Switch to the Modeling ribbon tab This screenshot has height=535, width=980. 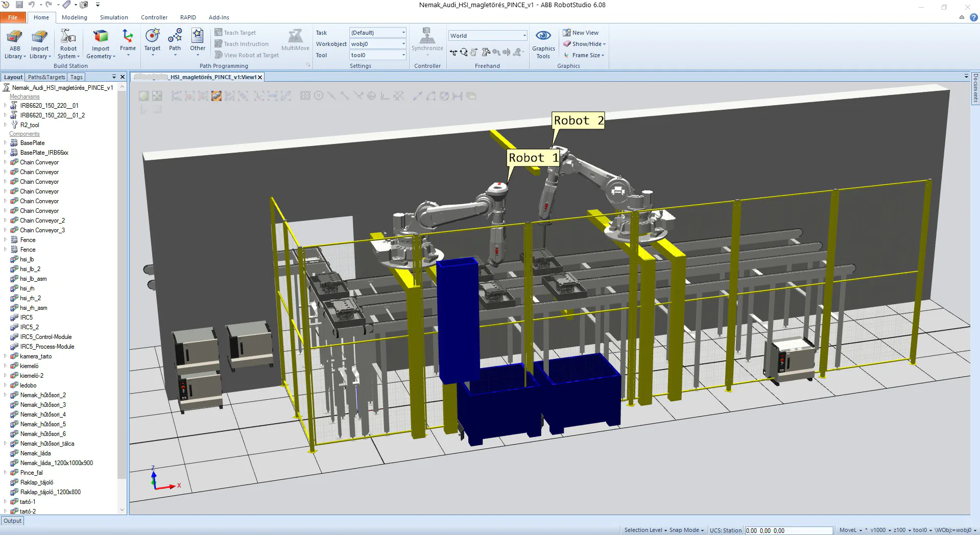[x=75, y=17]
